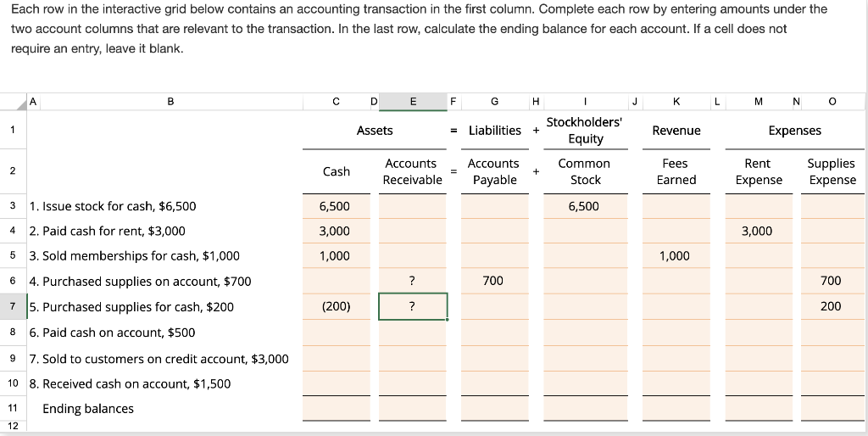Click Cash cell for Received cash on account
This screenshot has width=868, height=436.
[336, 383]
